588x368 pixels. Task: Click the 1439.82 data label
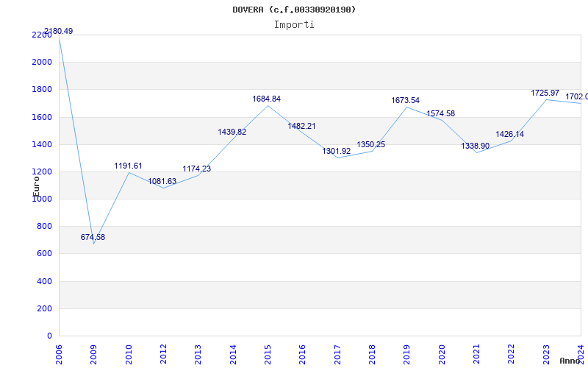(232, 132)
